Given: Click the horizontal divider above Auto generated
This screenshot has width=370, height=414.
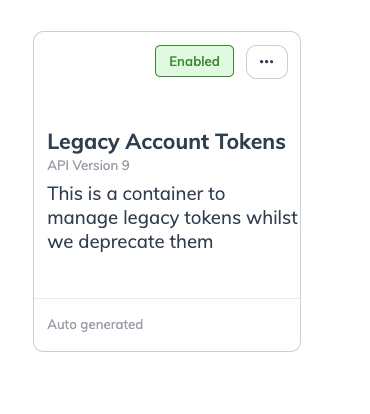Looking at the screenshot, I should click(167, 299).
